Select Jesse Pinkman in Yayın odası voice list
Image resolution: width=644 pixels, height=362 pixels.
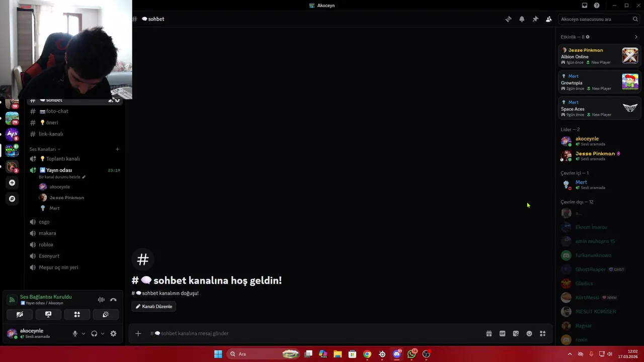(x=79, y=198)
